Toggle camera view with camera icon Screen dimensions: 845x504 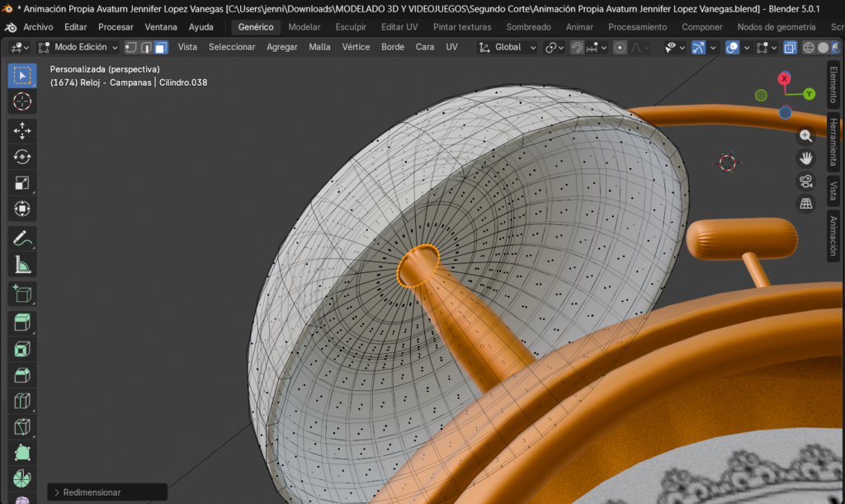click(805, 181)
